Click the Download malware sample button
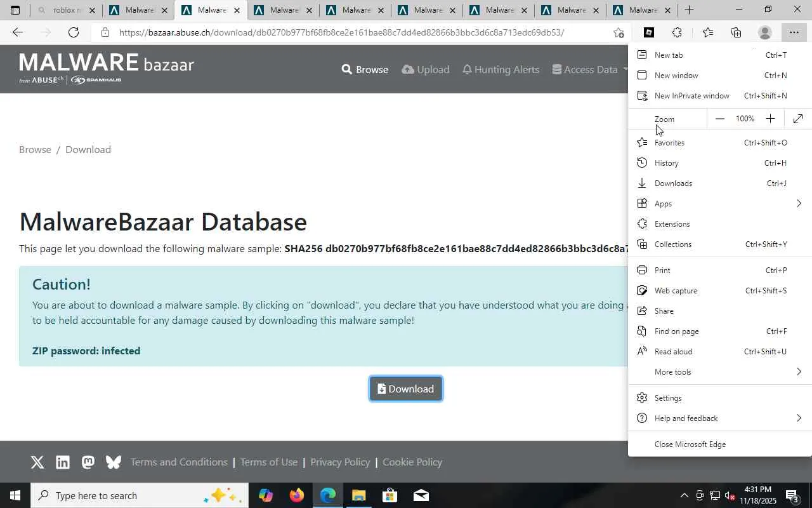The height and width of the screenshot is (508, 812). point(406,389)
